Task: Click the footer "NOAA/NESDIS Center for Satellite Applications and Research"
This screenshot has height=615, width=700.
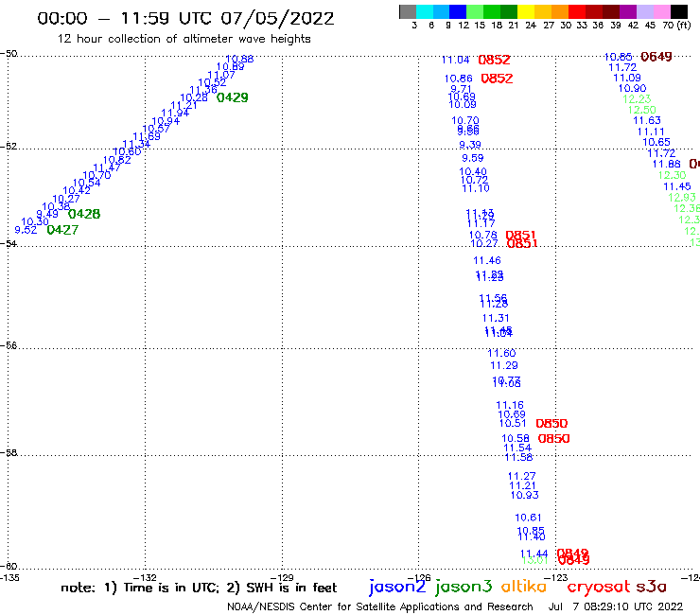Action: coord(380,606)
